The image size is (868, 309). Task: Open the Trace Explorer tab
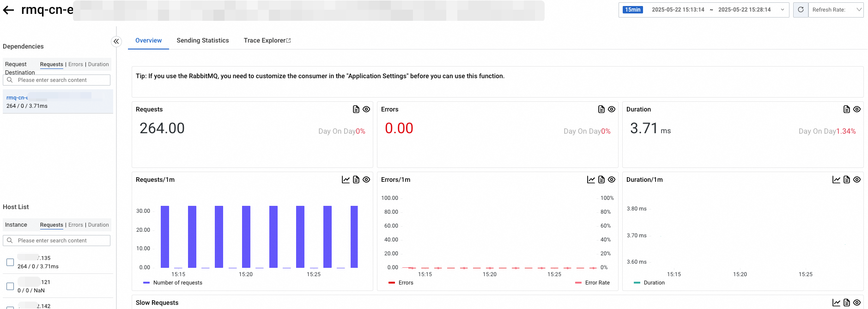point(267,41)
